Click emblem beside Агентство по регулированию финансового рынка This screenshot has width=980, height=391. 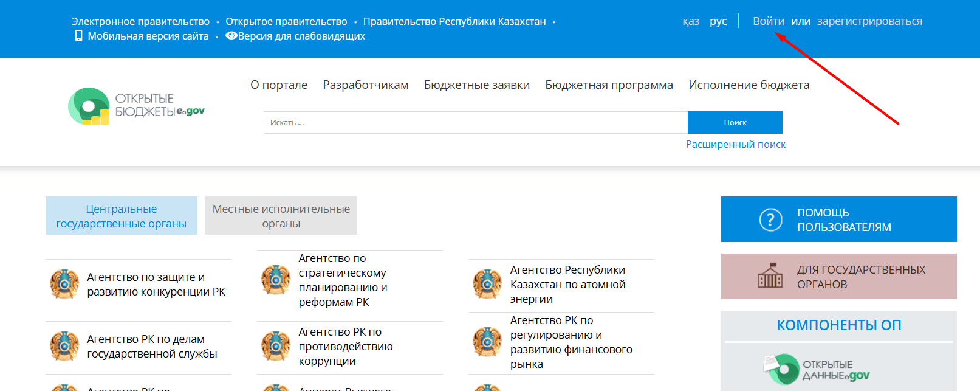pyautogui.click(x=487, y=342)
